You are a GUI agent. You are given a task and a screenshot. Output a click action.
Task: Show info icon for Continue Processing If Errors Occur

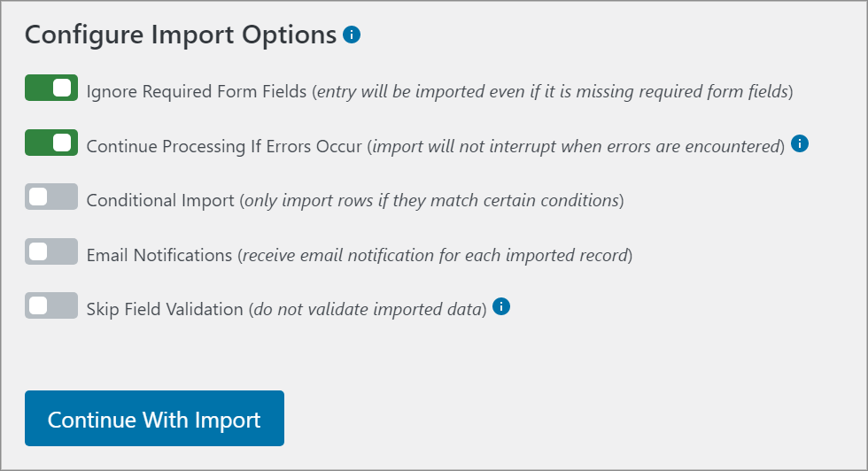point(799,144)
